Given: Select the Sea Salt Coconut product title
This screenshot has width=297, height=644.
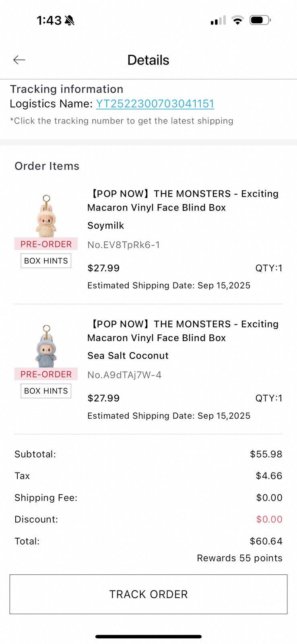Looking at the screenshot, I should pyautogui.click(x=183, y=331).
